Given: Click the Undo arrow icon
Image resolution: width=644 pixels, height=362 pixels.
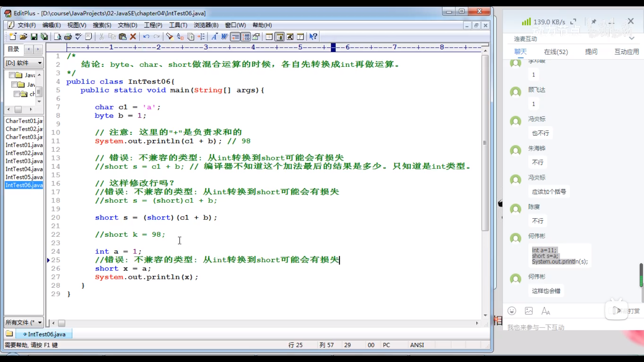Looking at the screenshot, I should click(146, 37).
